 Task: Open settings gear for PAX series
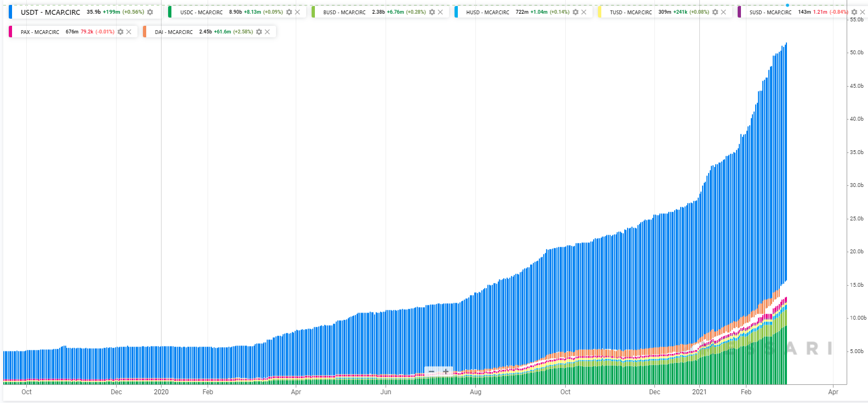click(120, 32)
